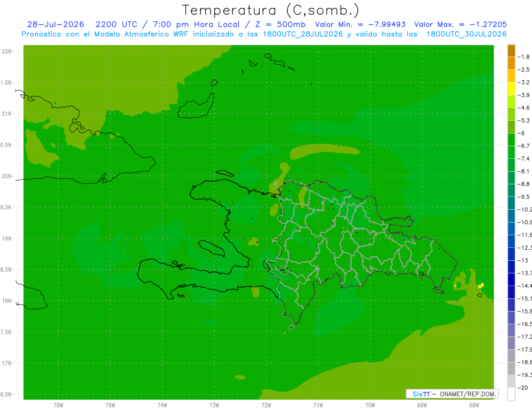Click the "21N" latitude label
Screen dimensions: 532x411
7,114
